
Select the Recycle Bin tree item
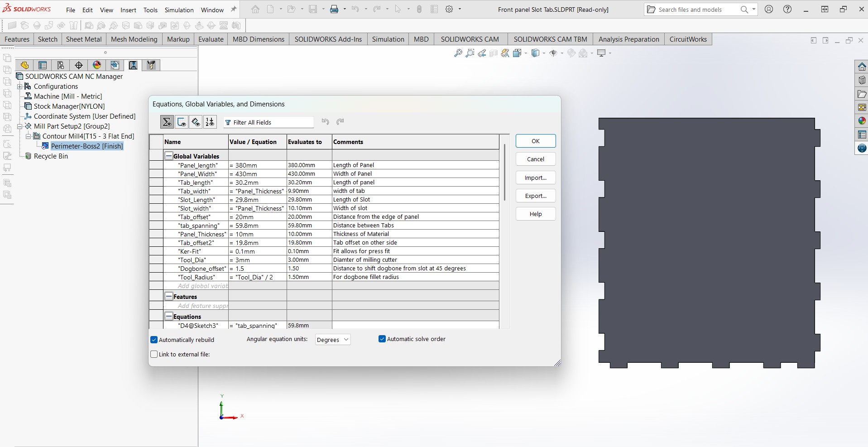(x=51, y=156)
